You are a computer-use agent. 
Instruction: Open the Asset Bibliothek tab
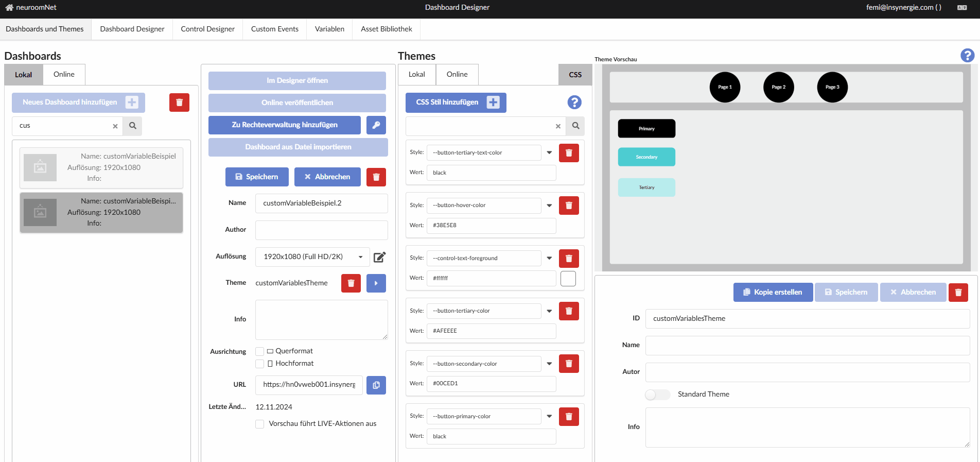pyautogui.click(x=386, y=29)
